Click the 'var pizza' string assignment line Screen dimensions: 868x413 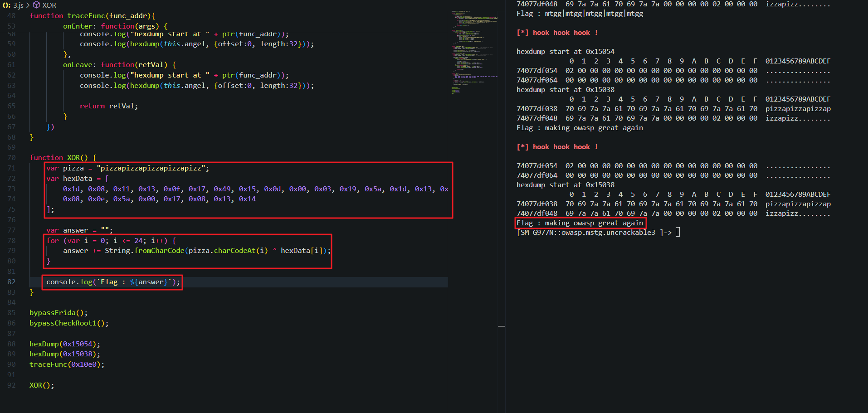(128, 168)
